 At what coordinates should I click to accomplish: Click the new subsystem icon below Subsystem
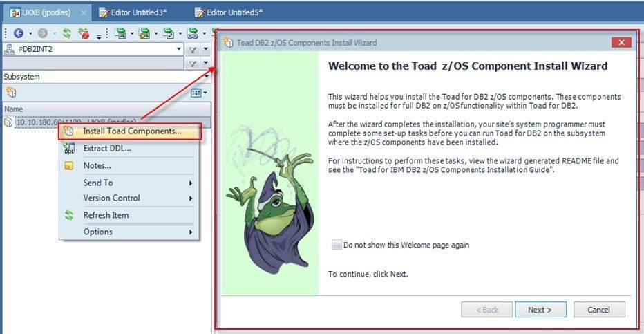(x=11, y=93)
